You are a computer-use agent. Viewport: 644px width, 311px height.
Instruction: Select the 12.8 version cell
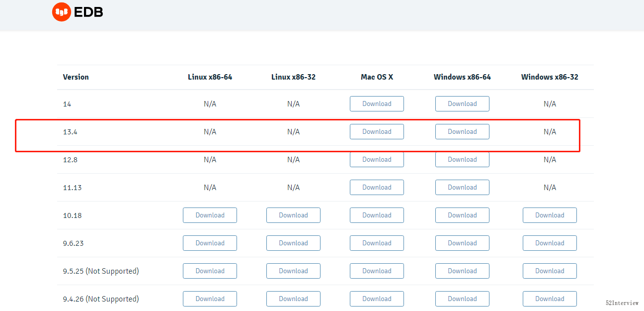[70, 160]
